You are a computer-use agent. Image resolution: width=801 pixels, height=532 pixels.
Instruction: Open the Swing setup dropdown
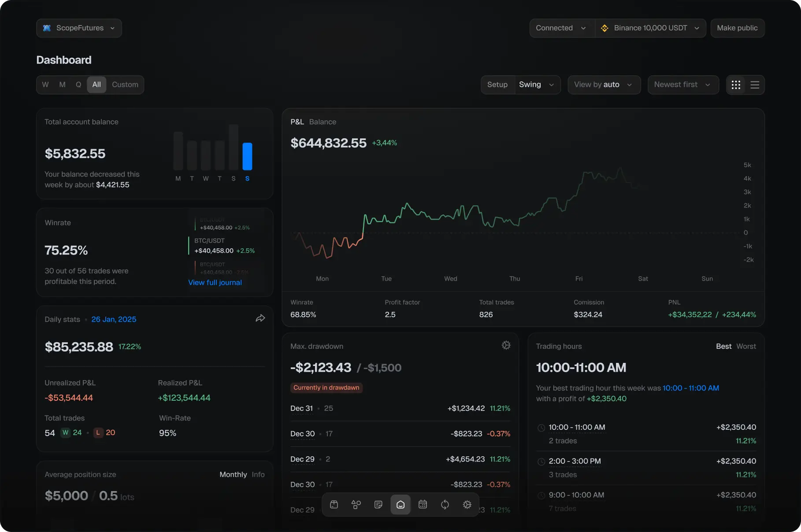tap(537, 85)
